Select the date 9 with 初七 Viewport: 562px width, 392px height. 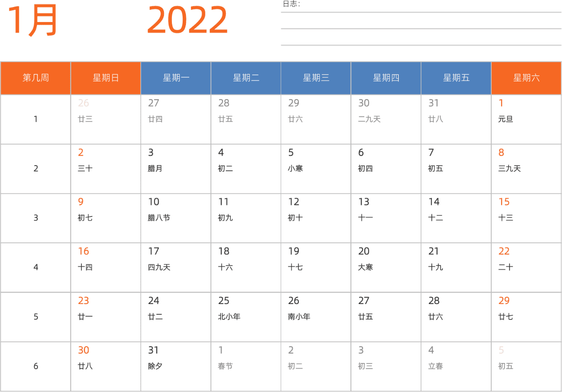[x=81, y=202]
